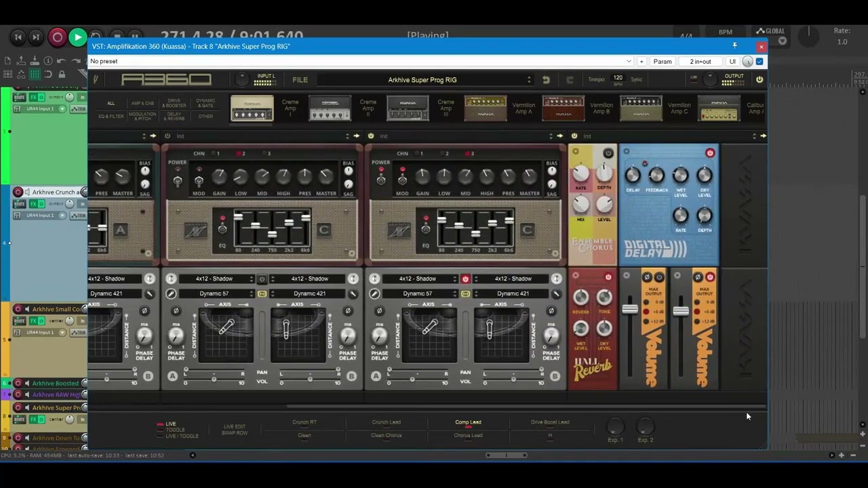Toggle red power button on right Volume pedal

point(710,277)
